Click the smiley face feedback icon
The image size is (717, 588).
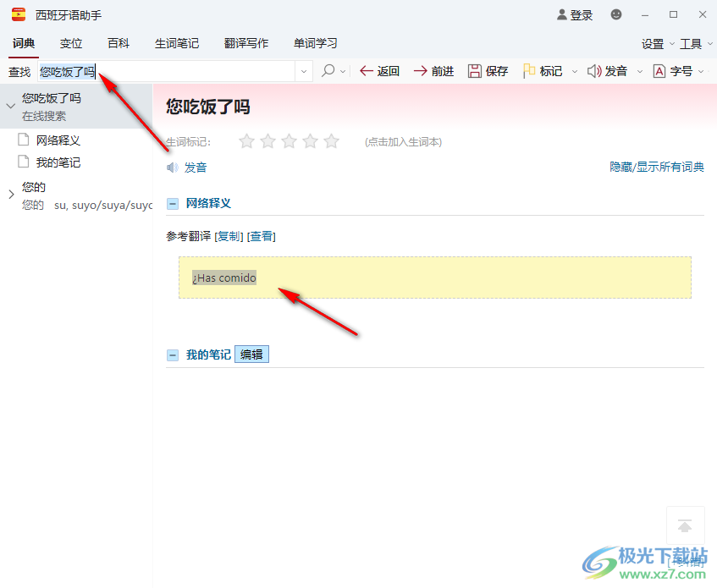[x=616, y=14]
